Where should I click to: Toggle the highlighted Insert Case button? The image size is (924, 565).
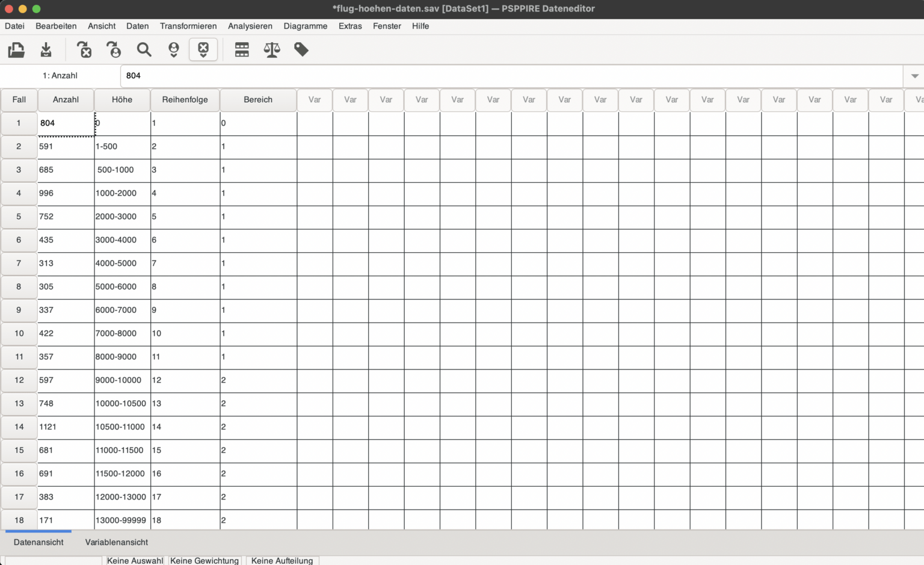(x=203, y=50)
